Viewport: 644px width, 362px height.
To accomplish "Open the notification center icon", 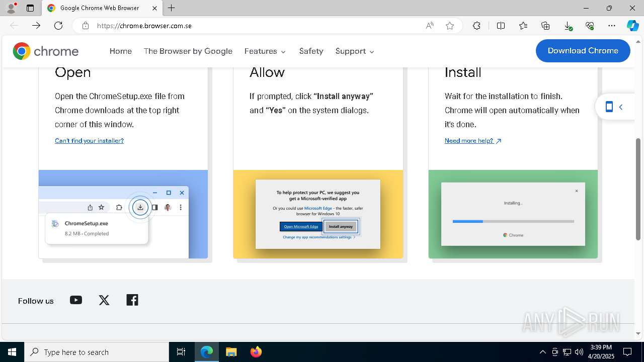I will tap(627, 352).
